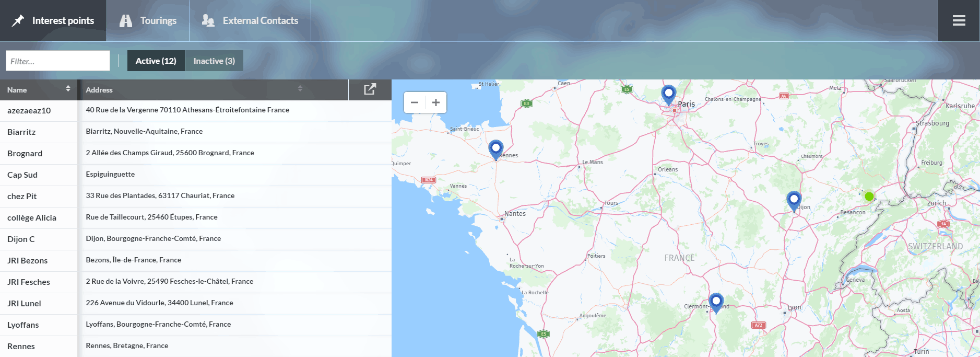Open the Biarritz interest point
The width and height of the screenshot is (980, 357).
22,132
